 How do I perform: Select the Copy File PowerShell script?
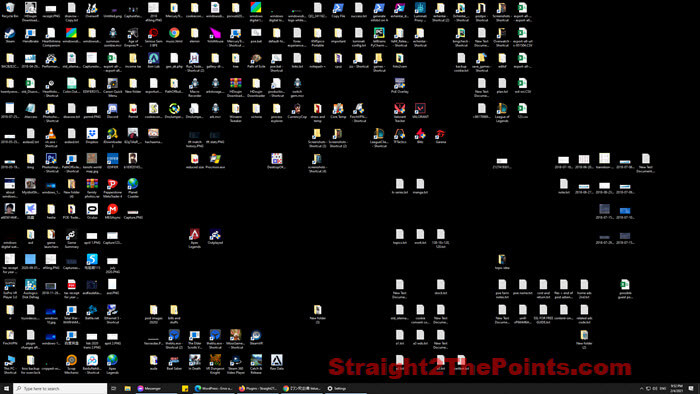click(338, 10)
